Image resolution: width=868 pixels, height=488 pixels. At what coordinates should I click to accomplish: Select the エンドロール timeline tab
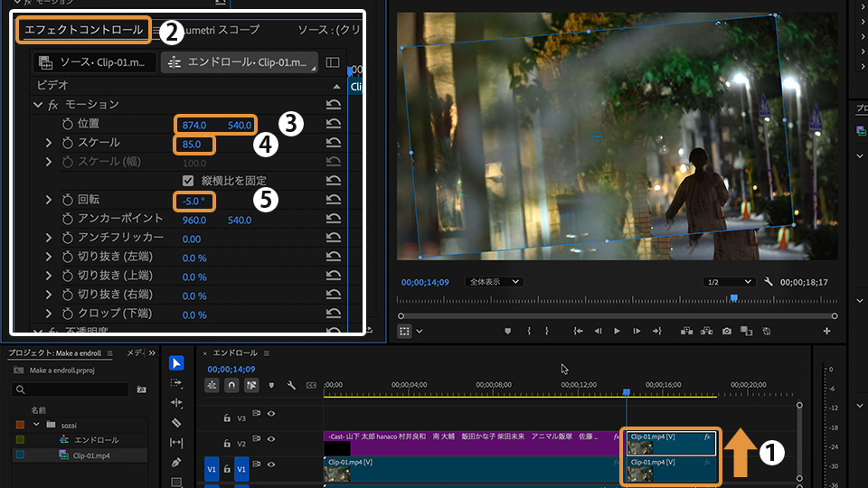tap(235, 353)
